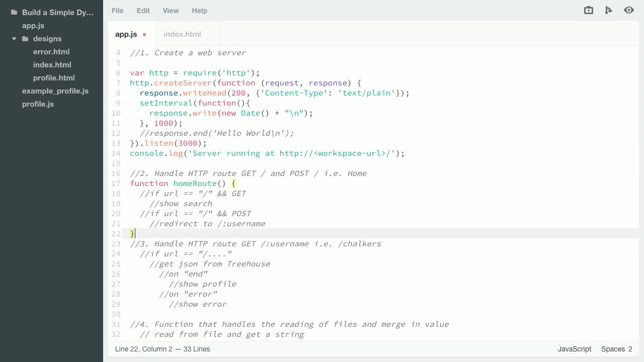This screenshot has width=644, height=362.
Task: Open the View menu
Action: [x=171, y=11]
